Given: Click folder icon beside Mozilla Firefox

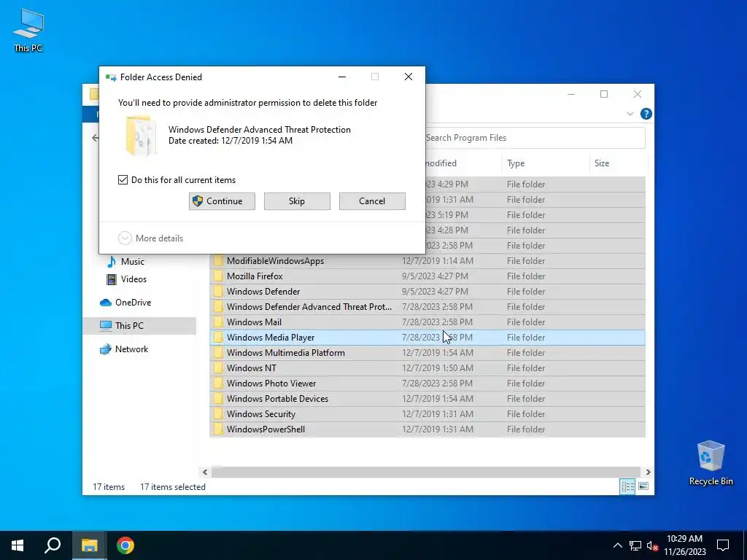Looking at the screenshot, I should click(x=218, y=276).
